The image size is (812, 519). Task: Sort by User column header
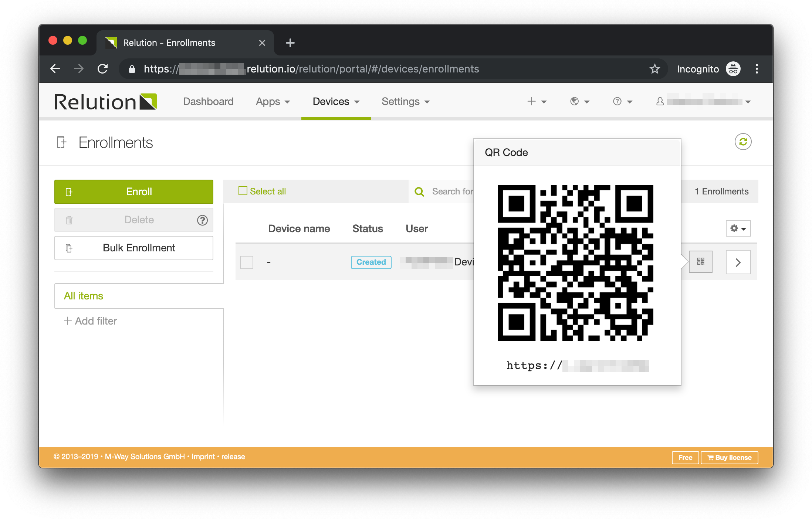coord(417,228)
